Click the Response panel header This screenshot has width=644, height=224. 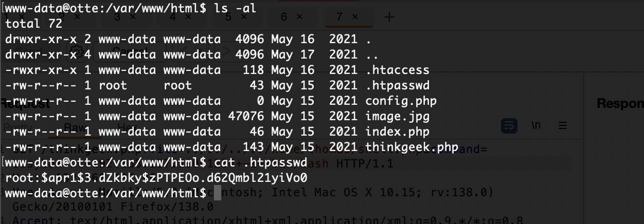620,104
